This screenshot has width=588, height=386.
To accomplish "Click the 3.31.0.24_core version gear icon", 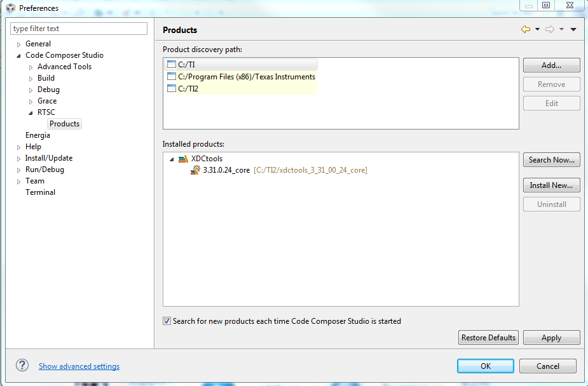I will (195, 170).
